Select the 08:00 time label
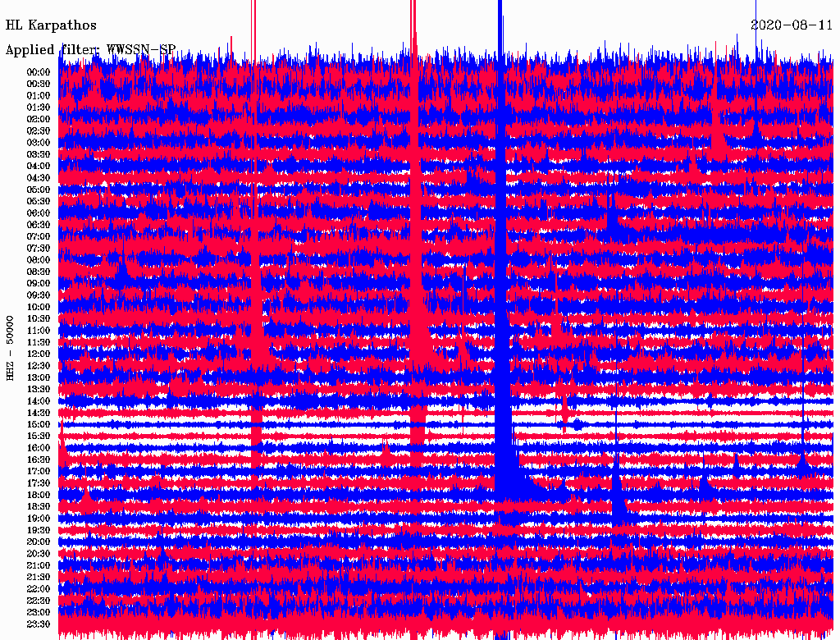This screenshot has width=840, height=640. (x=39, y=260)
